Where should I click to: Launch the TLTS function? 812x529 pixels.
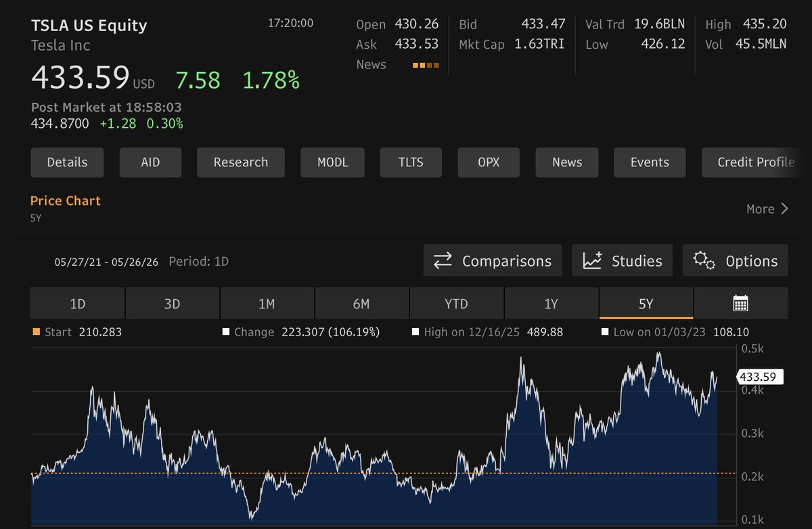pyautogui.click(x=411, y=162)
